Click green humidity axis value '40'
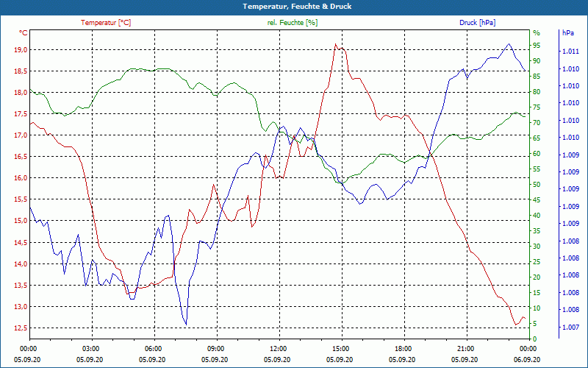Image resolution: width=588 pixels, height=368 pixels. [537, 215]
